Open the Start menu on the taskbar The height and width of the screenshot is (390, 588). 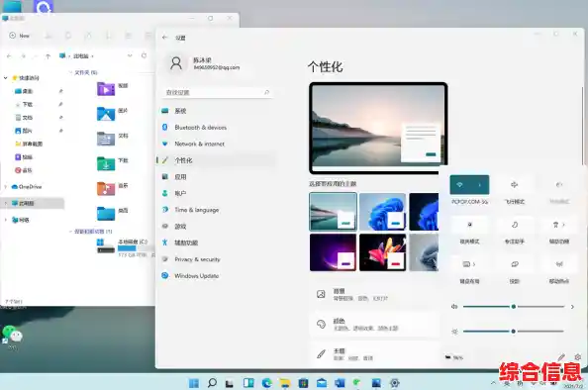point(194,383)
